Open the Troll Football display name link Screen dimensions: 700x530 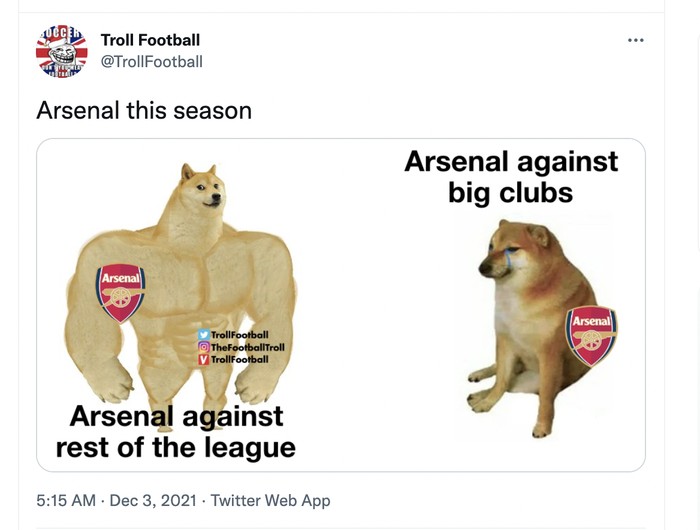point(150,40)
